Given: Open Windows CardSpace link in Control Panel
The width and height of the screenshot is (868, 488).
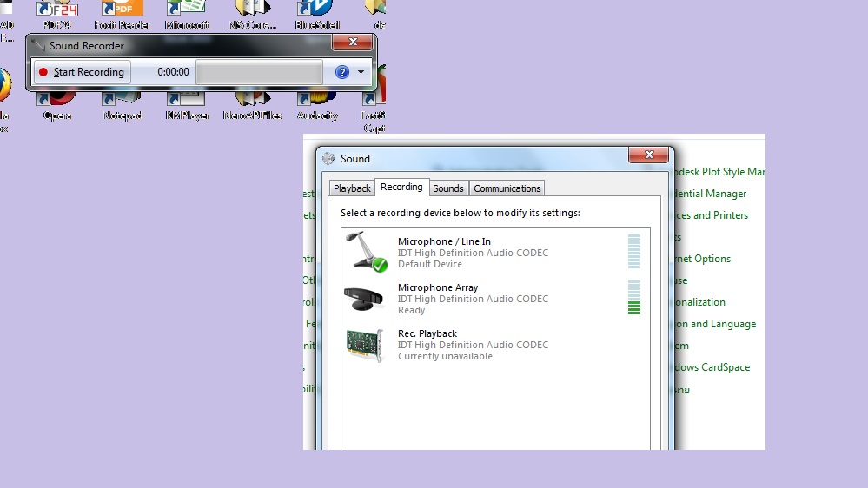Looking at the screenshot, I should pyautogui.click(x=712, y=367).
